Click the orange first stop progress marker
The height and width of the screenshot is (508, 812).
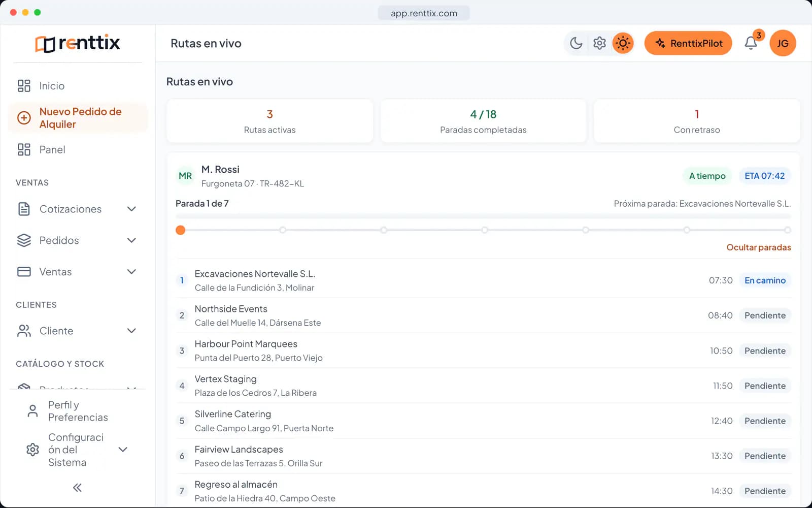pyautogui.click(x=180, y=230)
